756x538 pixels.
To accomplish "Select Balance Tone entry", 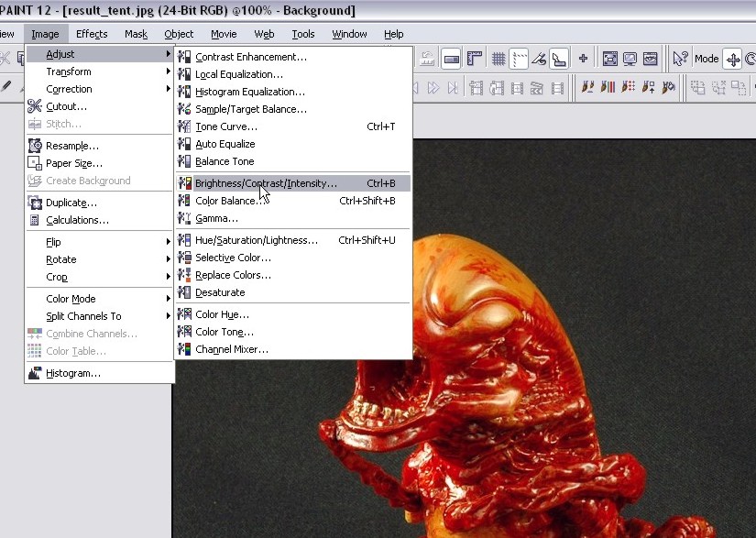I will click(293, 161).
